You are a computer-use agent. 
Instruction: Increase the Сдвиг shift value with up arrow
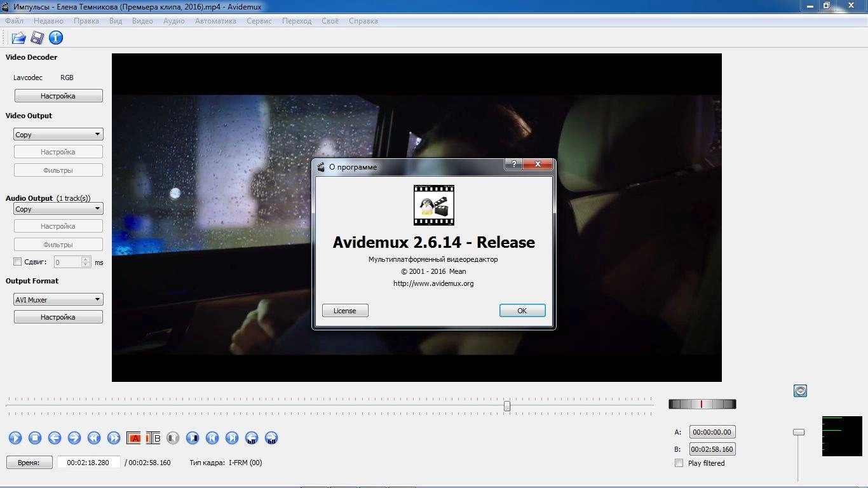86,259
